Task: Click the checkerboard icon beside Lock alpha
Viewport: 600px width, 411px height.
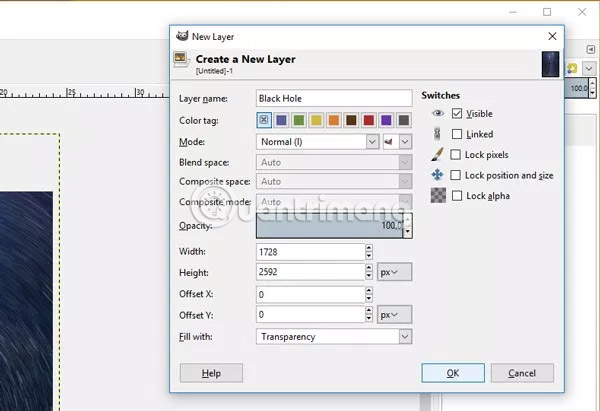Action: point(438,196)
